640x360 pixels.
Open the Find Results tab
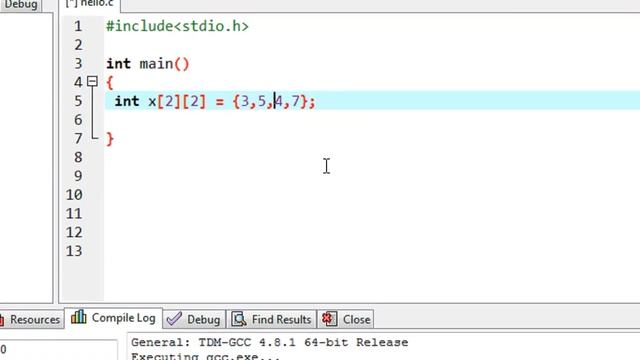tap(271, 319)
